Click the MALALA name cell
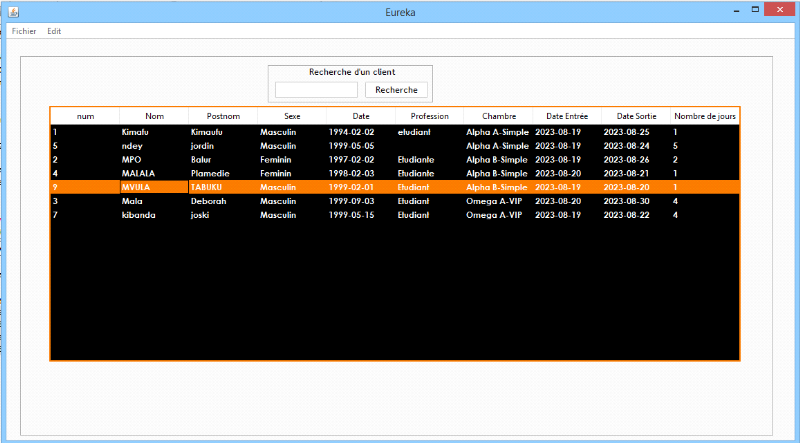 tap(137, 173)
